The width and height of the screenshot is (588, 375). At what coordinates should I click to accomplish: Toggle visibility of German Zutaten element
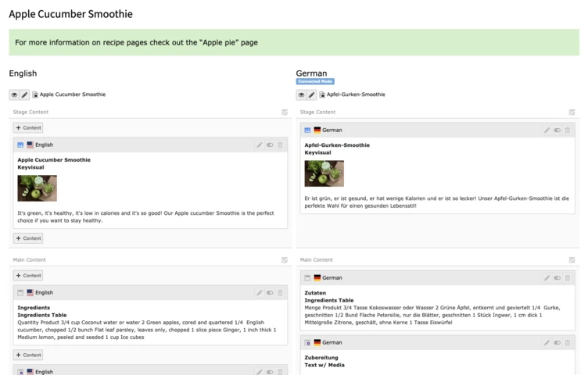(558, 278)
